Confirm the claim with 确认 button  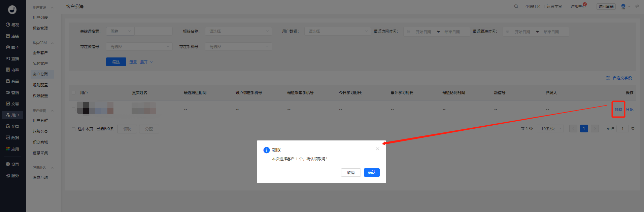[372, 172]
